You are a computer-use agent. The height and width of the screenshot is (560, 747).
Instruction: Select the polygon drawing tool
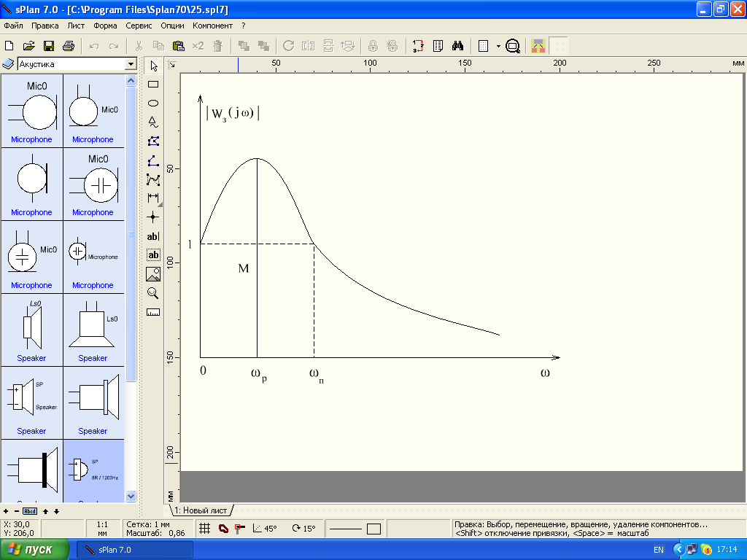click(x=153, y=141)
